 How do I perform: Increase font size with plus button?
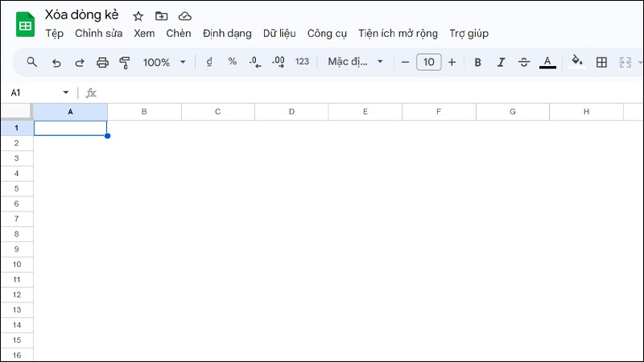click(x=452, y=63)
